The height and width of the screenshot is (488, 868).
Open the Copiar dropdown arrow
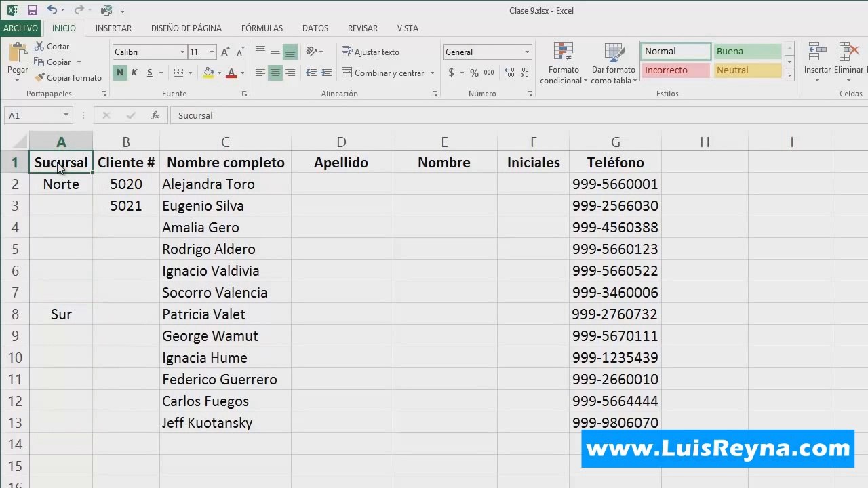click(x=79, y=62)
